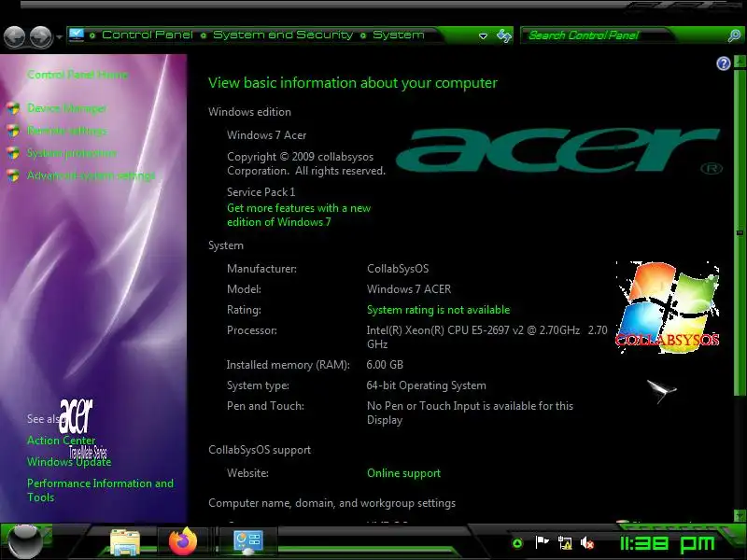Viewport: 747px width, 560px height.
Task: Click the green circular tray icon
Action: (517, 543)
